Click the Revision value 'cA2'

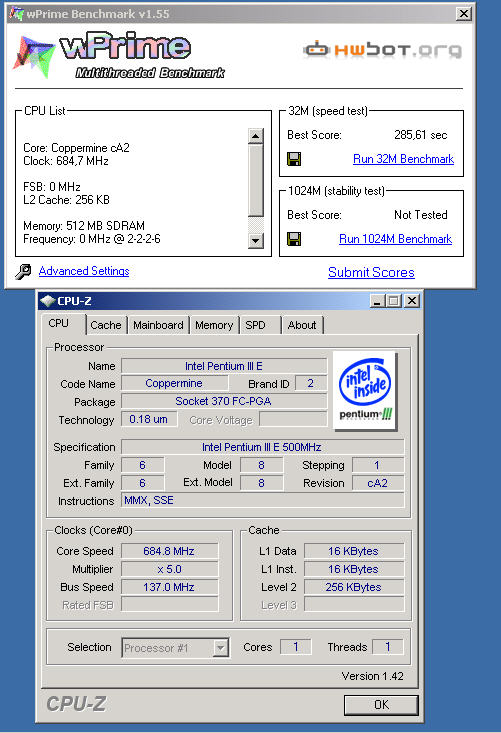pyautogui.click(x=378, y=483)
